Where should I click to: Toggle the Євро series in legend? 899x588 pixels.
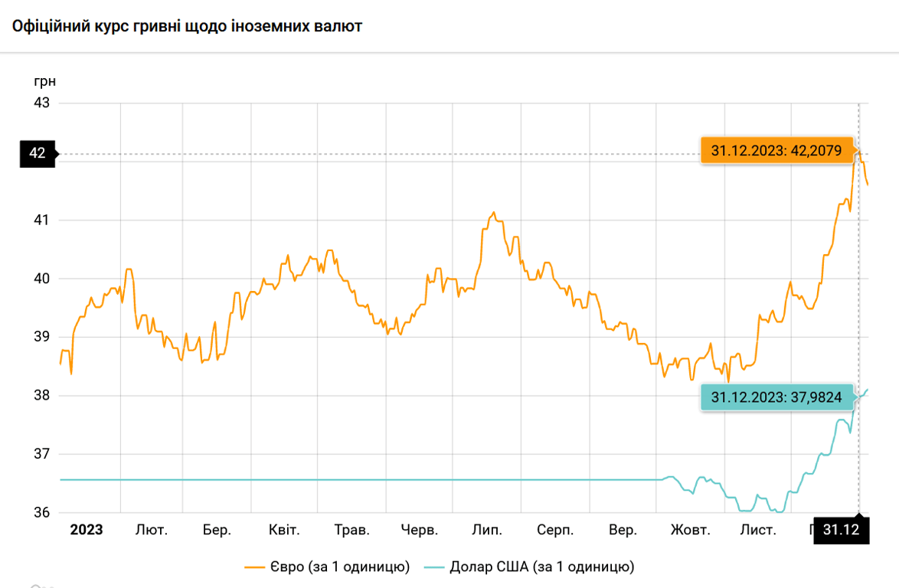(327, 567)
